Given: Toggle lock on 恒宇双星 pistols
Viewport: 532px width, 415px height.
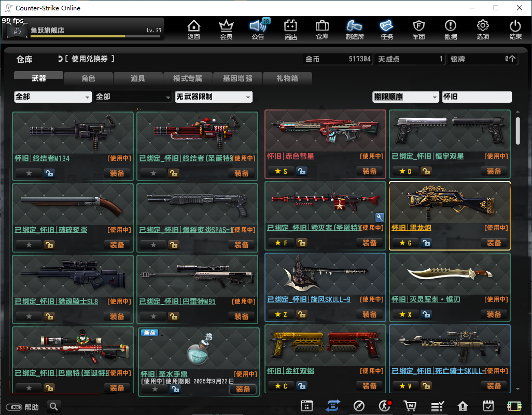Looking at the screenshot, I should [x=426, y=171].
